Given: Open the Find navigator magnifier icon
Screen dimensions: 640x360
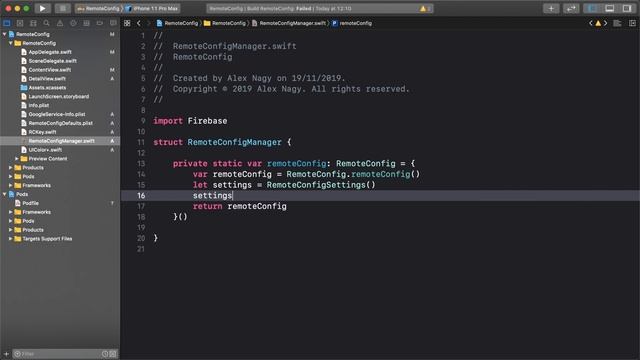Looking at the screenshot, I should pos(47,23).
